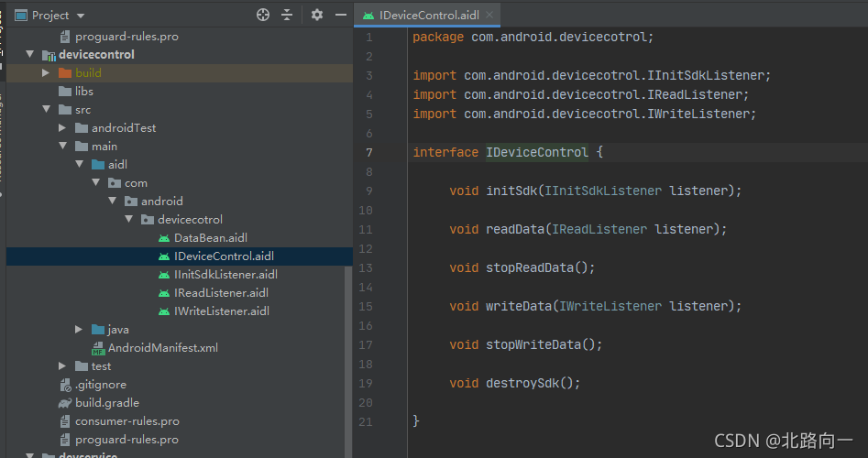Click the Android icon of DataBean.aidl
Image resolution: width=868 pixels, height=458 pixels.
[x=164, y=238]
